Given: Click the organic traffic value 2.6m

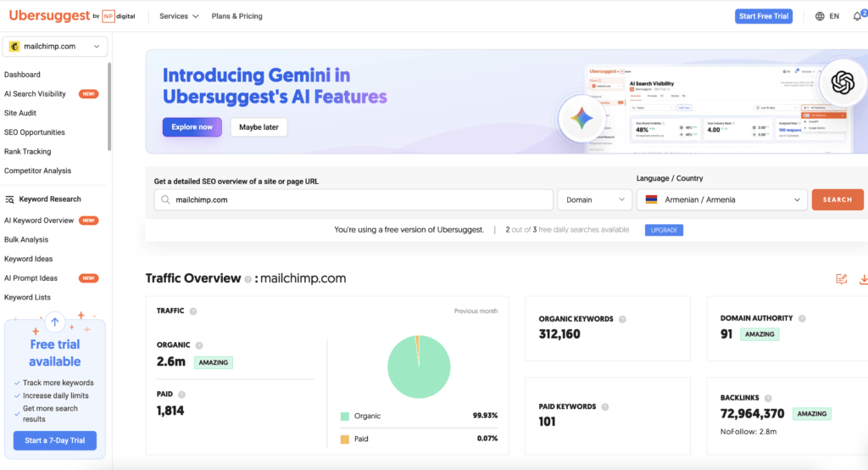Looking at the screenshot, I should click(171, 362).
